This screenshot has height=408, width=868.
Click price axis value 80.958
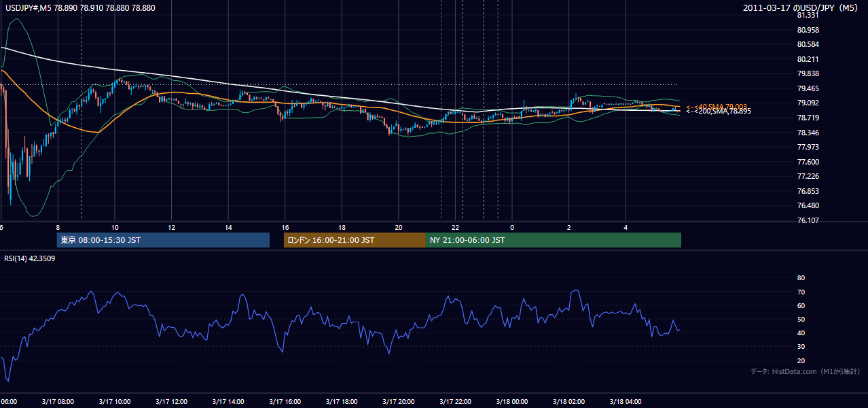[808, 30]
